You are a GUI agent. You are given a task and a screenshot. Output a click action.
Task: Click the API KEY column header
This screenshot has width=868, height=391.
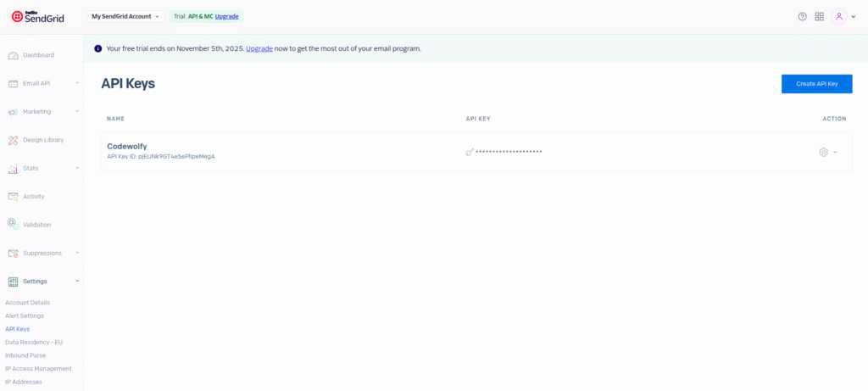(x=478, y=119)
